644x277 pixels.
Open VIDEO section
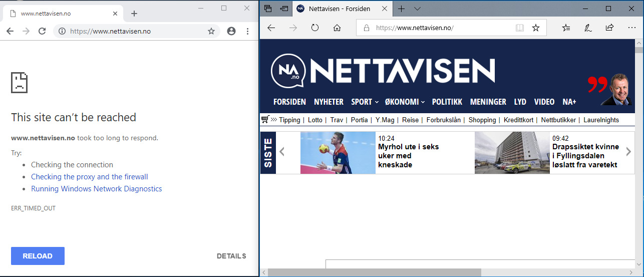(544, 102)
